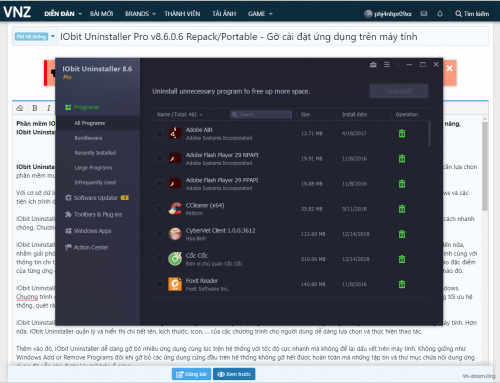500x383 pixels.
Task: Open Software Updater in the sidebar
Action: coord(97,198)
